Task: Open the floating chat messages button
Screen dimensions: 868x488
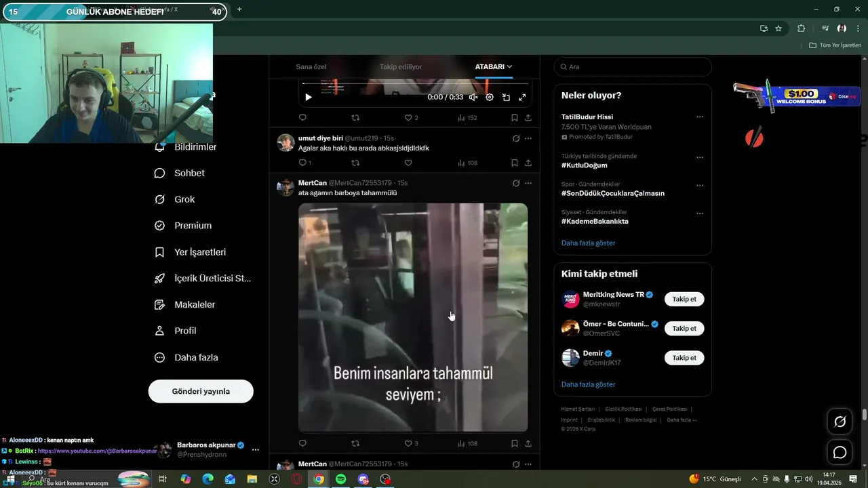Action: pos(840,452)
